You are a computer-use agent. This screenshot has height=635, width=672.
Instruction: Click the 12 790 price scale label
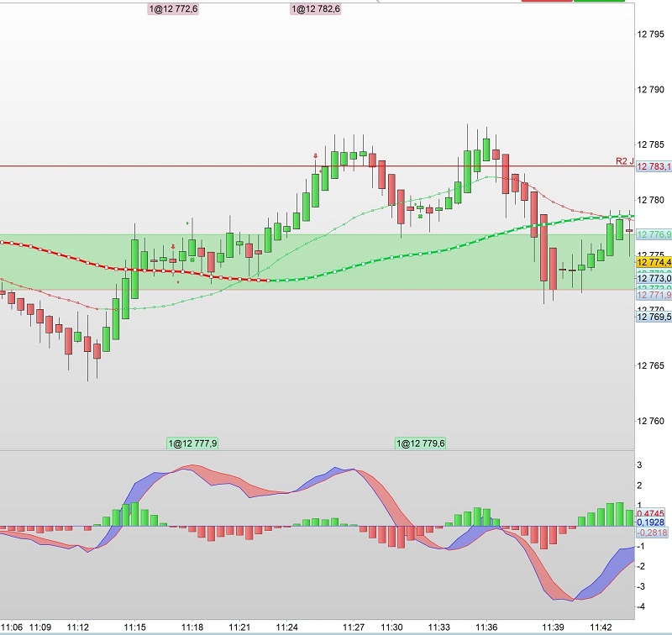tap(650, 90)
